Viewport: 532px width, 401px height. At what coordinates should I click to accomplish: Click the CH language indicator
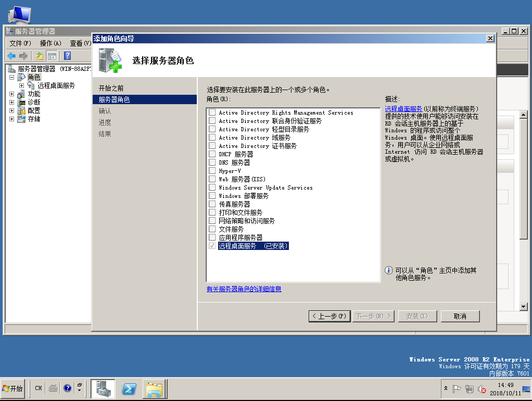click(39, 388)
